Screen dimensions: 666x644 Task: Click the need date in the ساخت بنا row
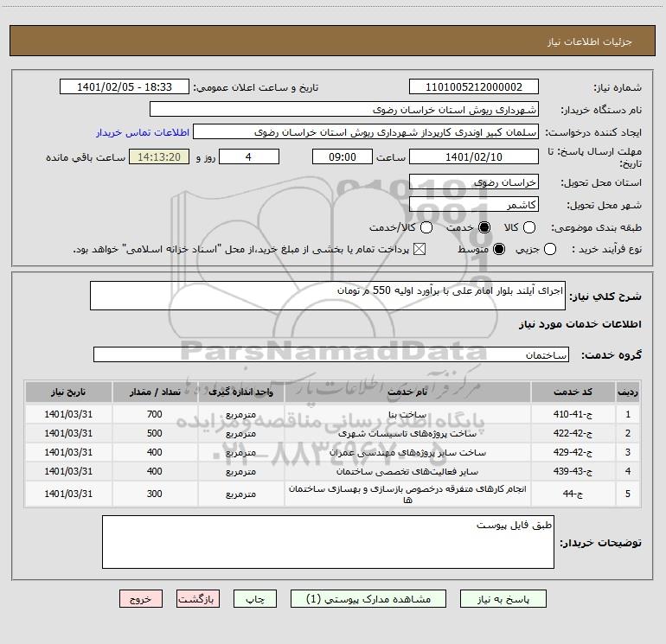[x=68, y=414]
